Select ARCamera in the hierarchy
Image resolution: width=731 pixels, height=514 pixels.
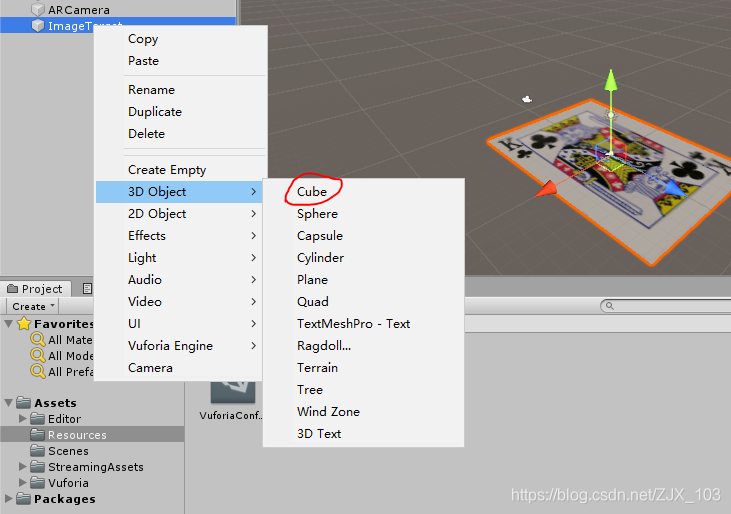coord(79,9)
